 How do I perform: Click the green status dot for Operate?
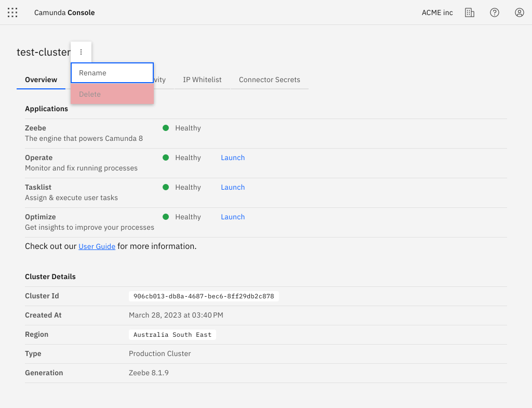click(166, 157)
